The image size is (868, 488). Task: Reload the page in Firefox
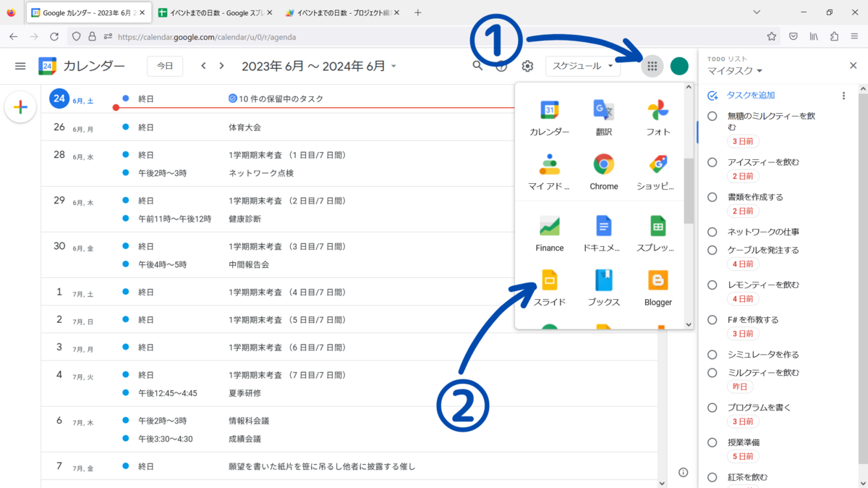point(54,36)
